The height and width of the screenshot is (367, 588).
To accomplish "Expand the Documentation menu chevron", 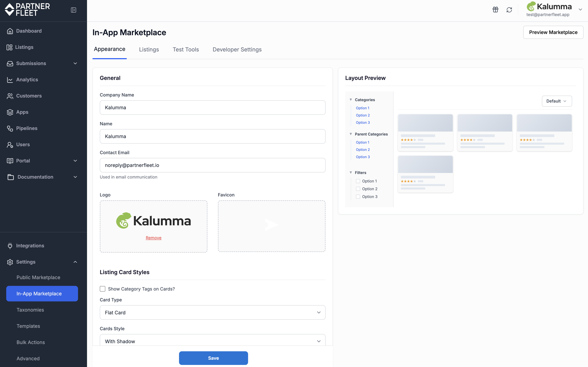I will coord(75,177).
